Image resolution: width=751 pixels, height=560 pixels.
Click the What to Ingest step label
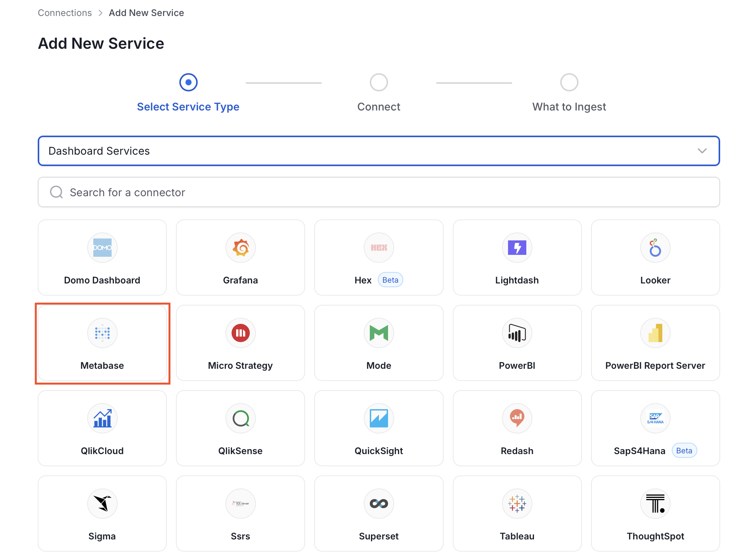569,107
